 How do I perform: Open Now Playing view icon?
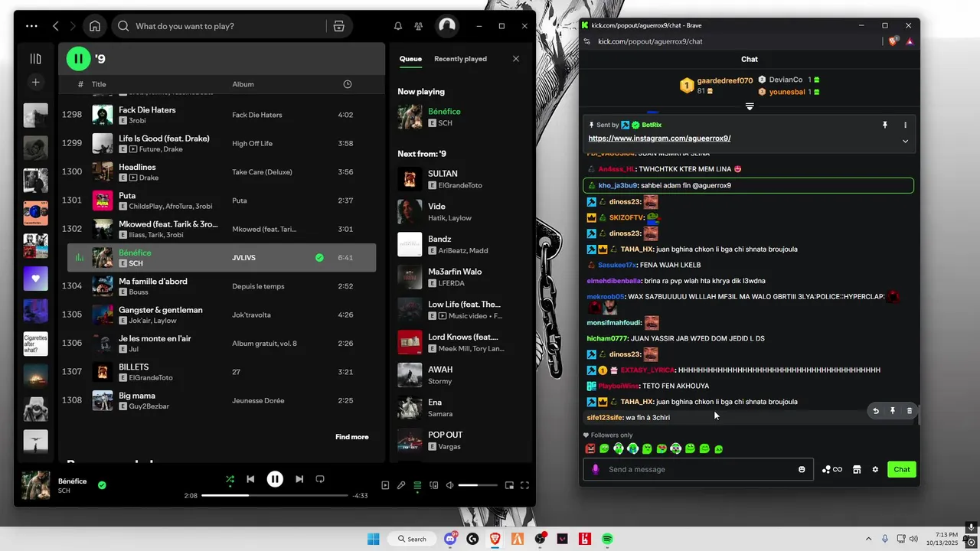point(385,485)
